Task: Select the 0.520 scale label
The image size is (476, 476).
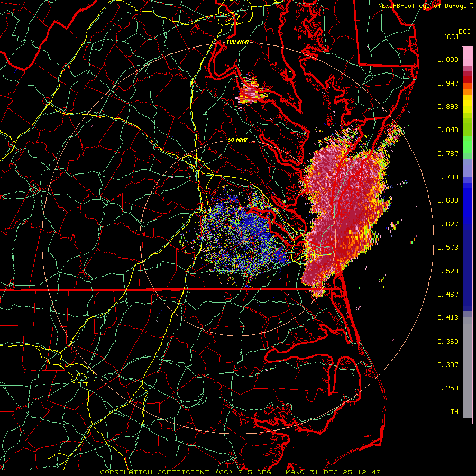Action: (x=448, y=271)
